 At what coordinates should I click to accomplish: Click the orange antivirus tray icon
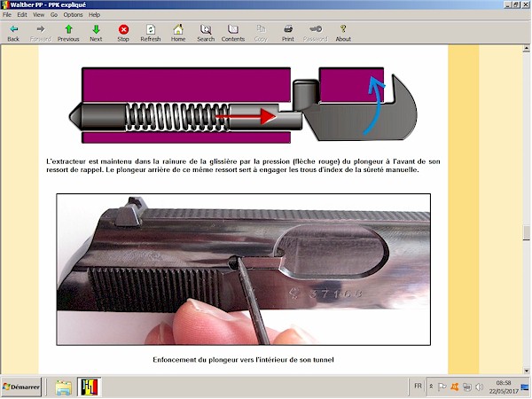point(455,387)
